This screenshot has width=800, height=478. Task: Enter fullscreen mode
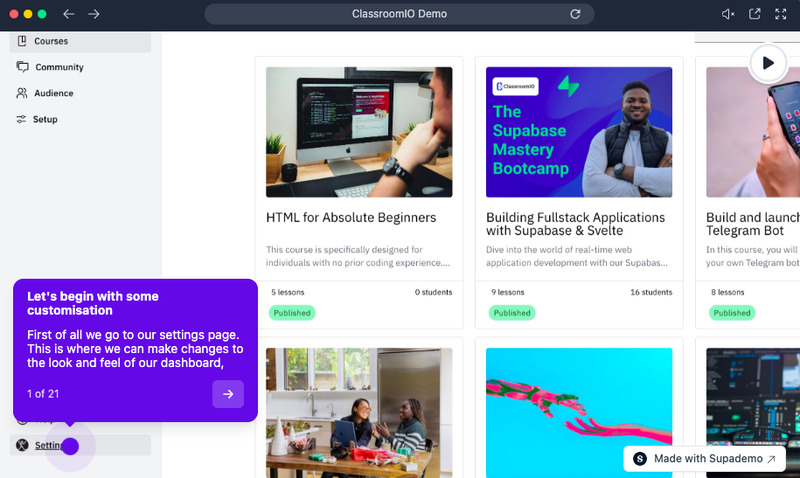click(x=780, y=14)
